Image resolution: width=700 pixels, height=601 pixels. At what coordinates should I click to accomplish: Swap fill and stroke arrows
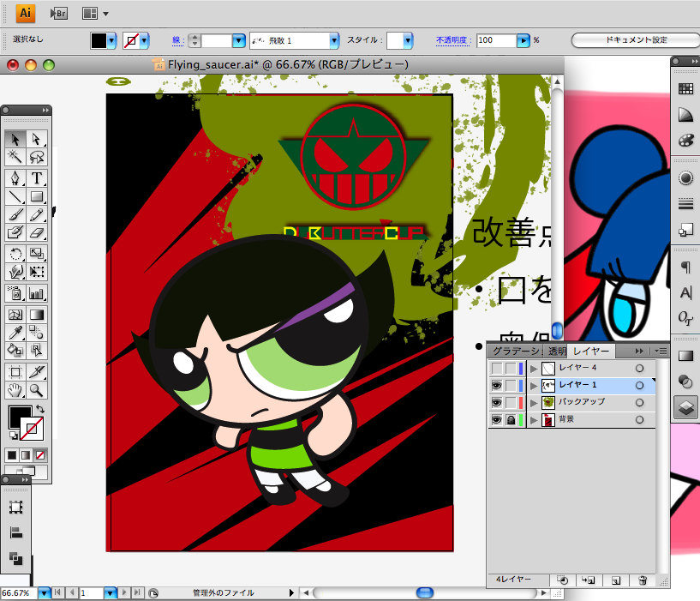(40, 408)
